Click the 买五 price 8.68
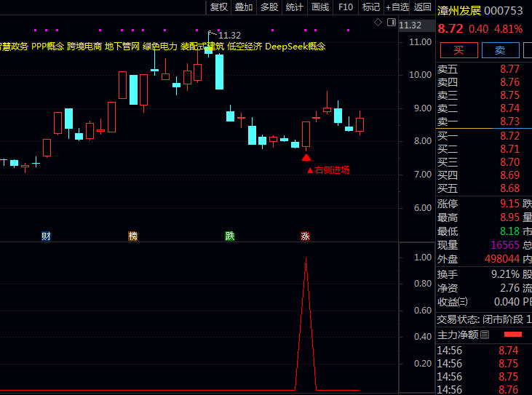 click(x=509, y=188)
